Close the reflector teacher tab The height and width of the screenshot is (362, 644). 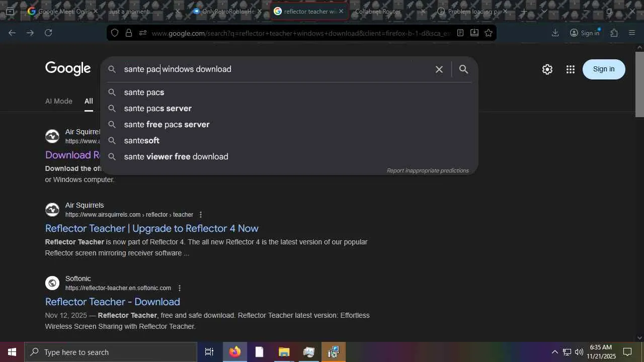(x=341, y=11)
